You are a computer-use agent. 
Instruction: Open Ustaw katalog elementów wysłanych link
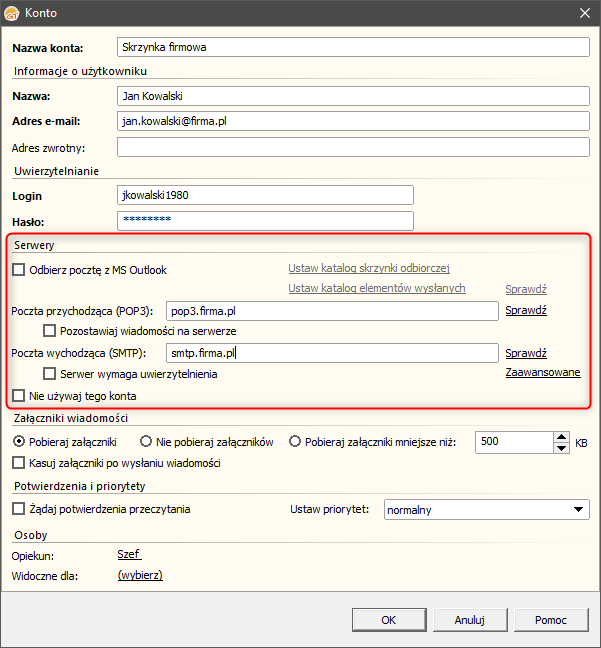point(377,288)
